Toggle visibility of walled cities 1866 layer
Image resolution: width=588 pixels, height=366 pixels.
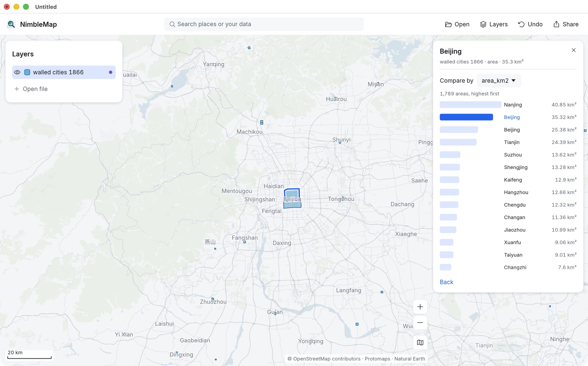coord(17,72)
